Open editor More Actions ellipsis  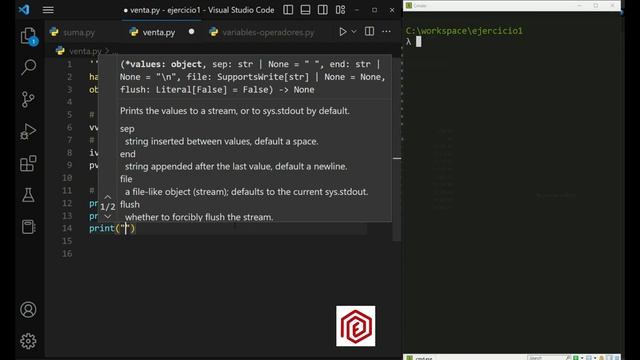click(386, 32)
